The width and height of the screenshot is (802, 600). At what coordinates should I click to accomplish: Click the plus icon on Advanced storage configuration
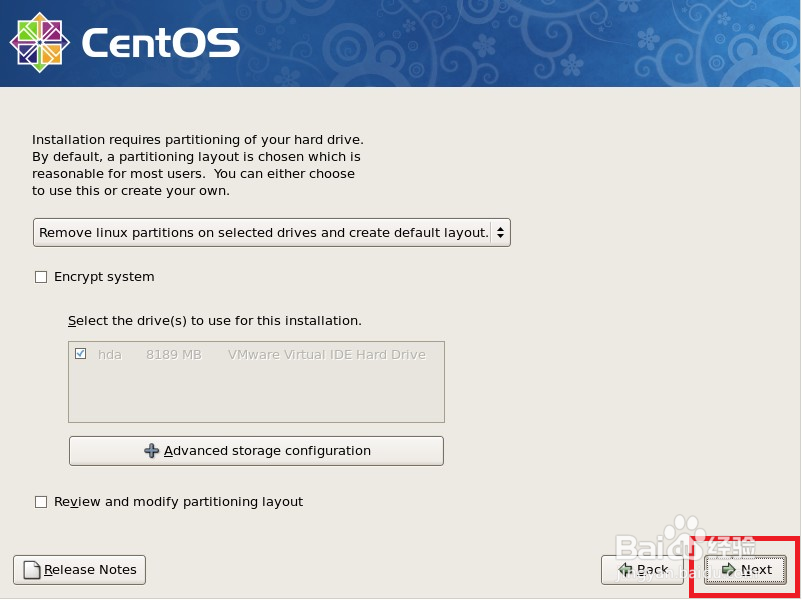click(151, 451)
